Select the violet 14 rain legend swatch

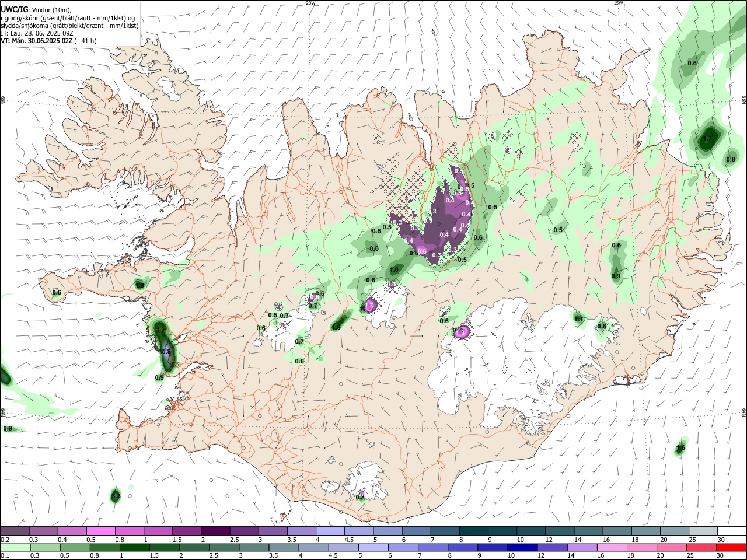581,547
